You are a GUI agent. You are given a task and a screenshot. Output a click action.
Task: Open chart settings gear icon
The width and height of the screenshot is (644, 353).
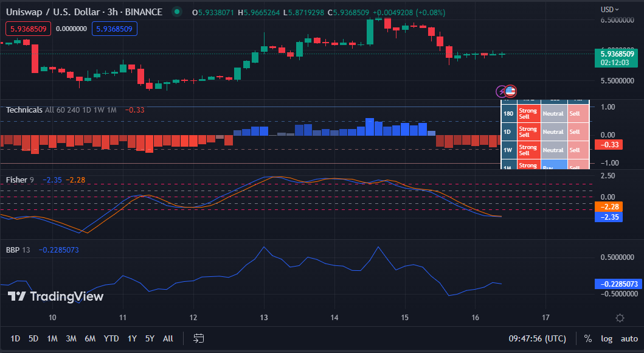pos(620,318)
